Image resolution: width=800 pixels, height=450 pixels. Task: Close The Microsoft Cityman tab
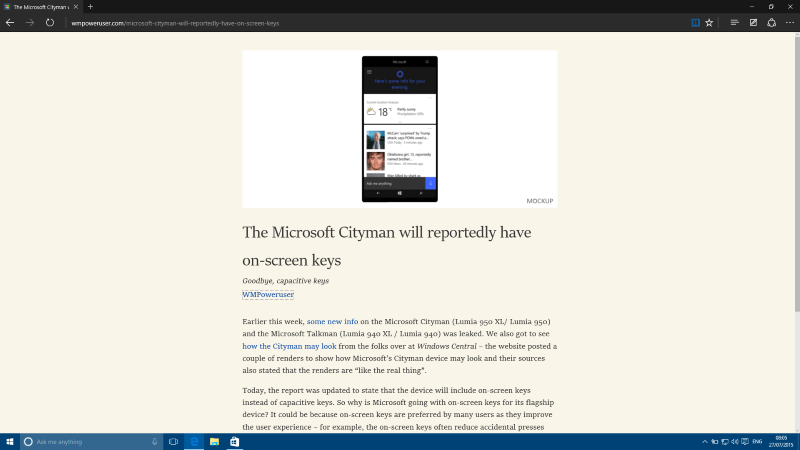point(76,7)
